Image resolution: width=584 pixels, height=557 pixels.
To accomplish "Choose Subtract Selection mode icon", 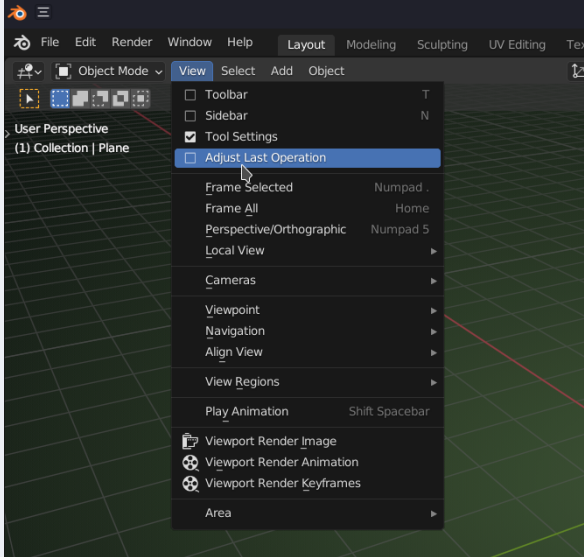I will [x=100, y=99].
